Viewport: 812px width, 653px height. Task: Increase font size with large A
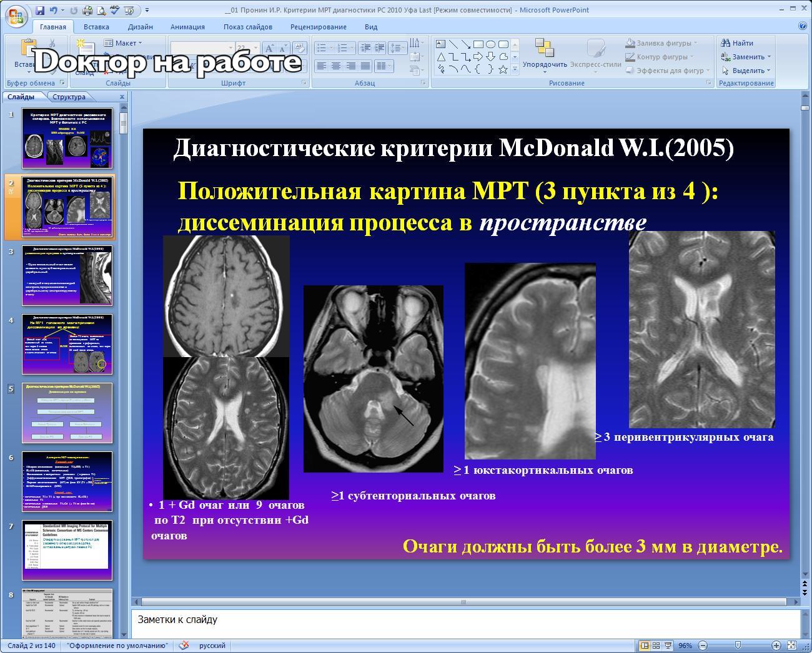270,48
